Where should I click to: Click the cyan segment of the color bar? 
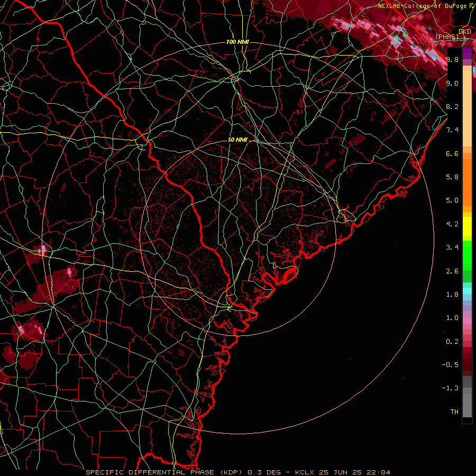467,291
